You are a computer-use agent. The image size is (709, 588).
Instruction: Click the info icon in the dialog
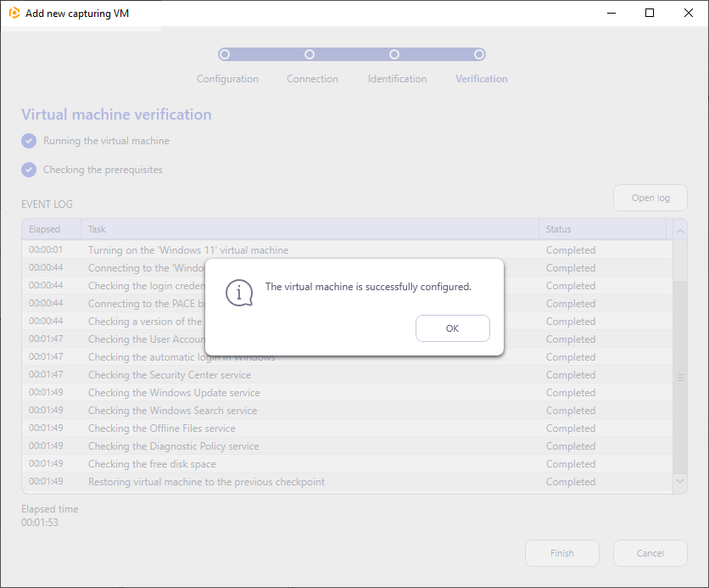[239, 293]
